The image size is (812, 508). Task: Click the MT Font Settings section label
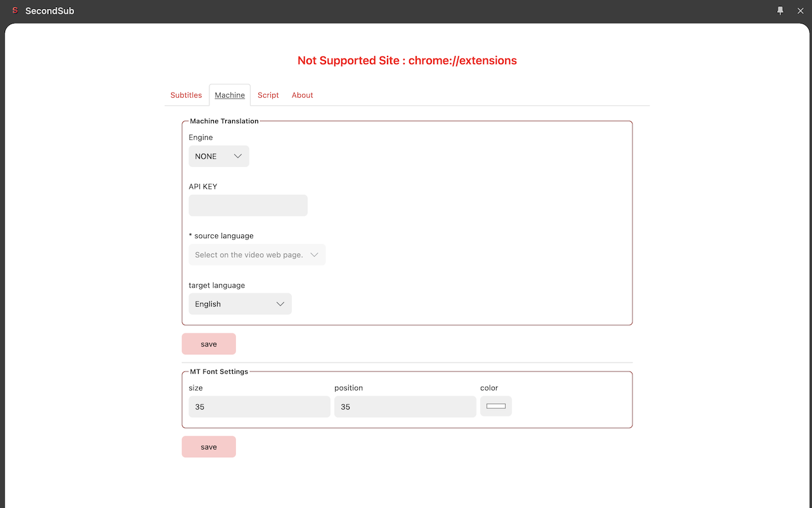coord(219,371)
